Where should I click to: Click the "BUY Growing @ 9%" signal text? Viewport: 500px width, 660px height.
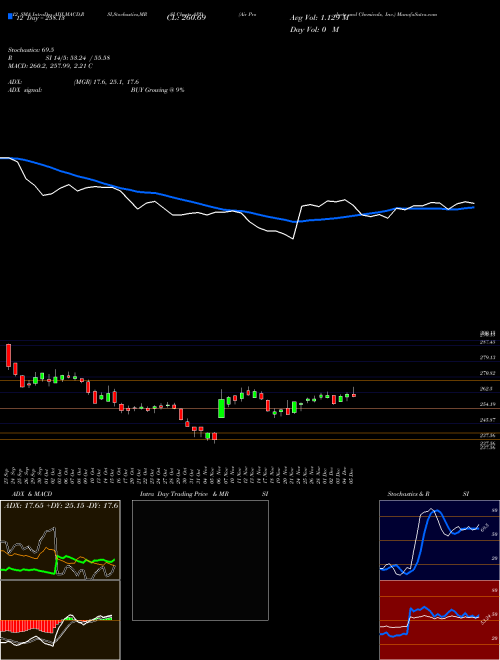click(157, 90)
